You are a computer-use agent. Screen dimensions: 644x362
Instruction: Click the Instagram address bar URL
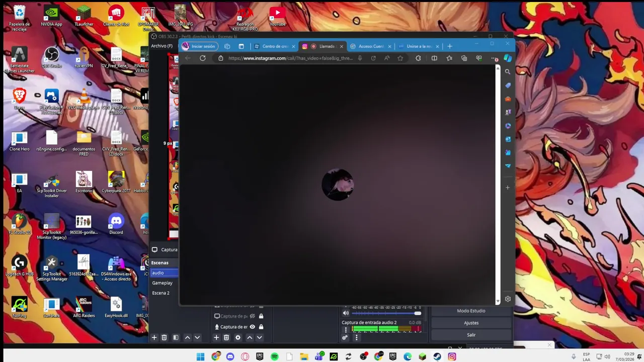(290, 58)
